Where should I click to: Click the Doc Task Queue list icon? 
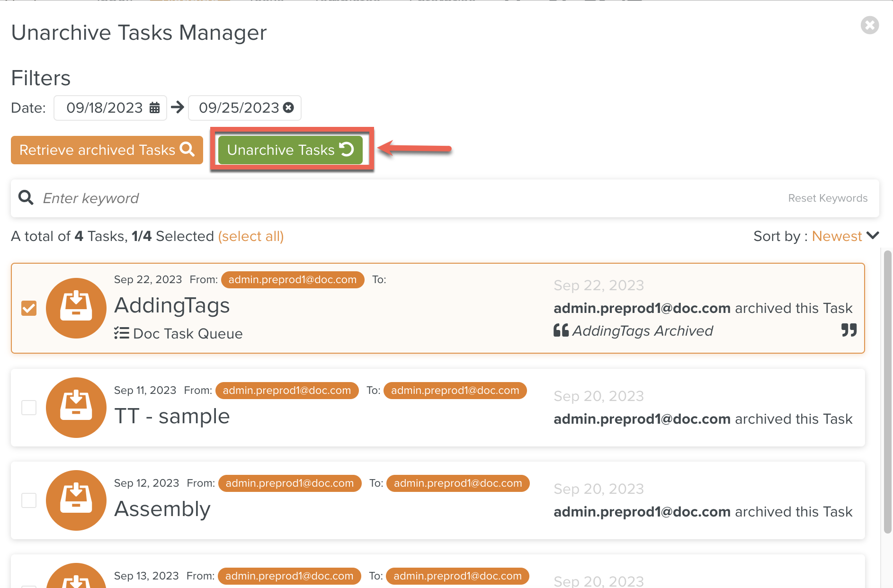[122, 333]
